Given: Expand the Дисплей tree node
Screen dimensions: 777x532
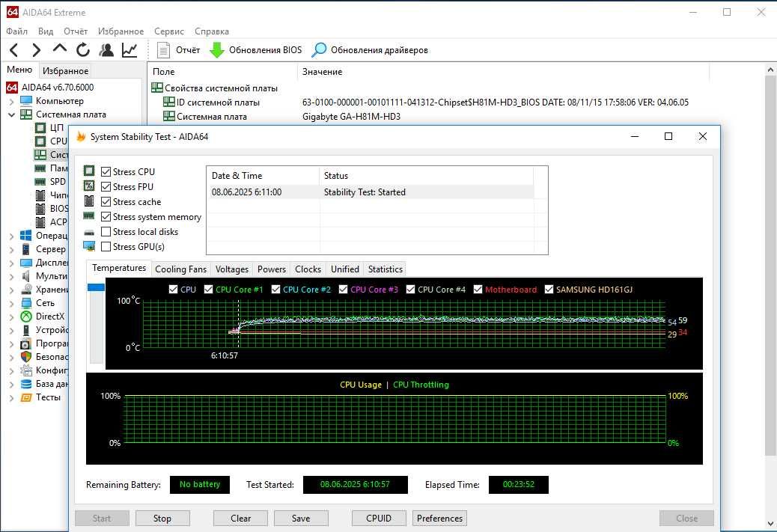Looking at the screenshot, I should 11,263.
